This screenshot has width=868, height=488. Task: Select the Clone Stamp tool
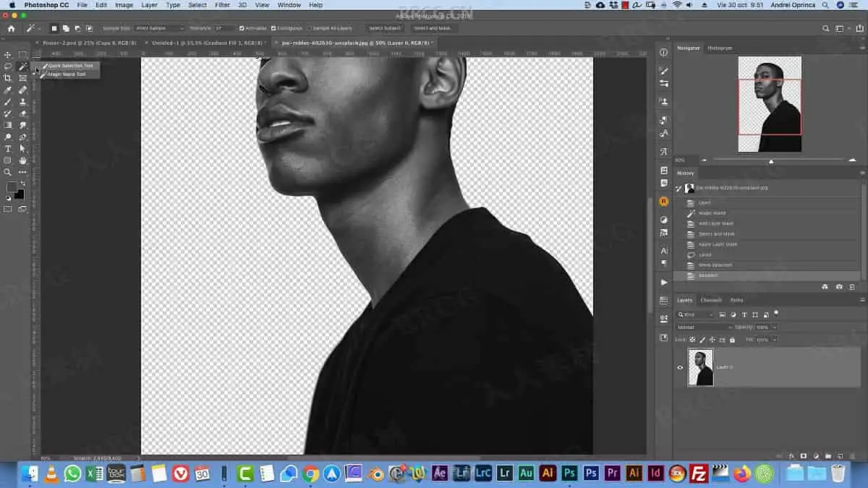pos(23,102)
